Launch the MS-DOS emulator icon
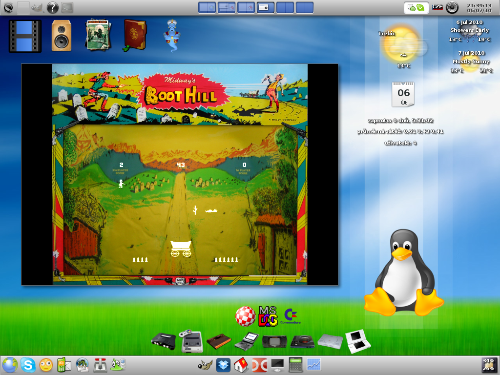The width and height of the screenshot is (500, 375). 268,316
